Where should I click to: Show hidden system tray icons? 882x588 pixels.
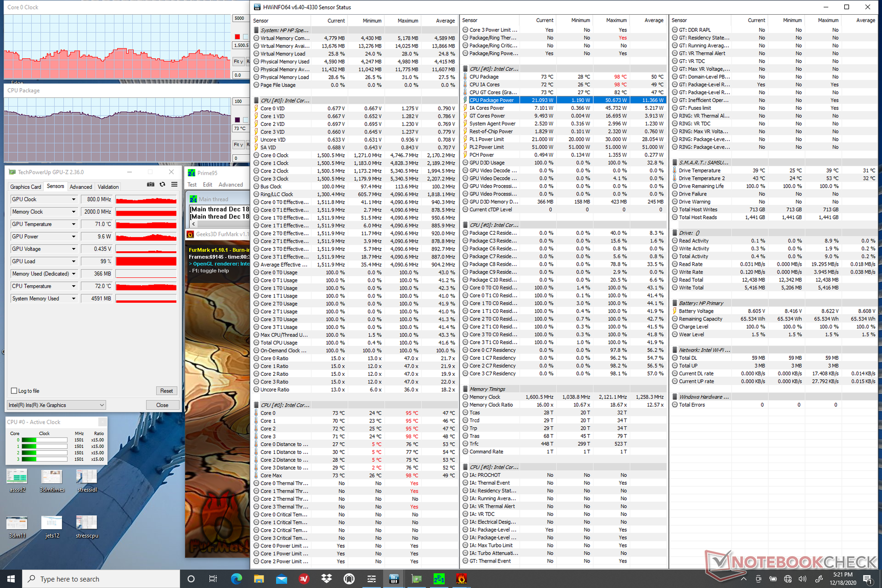pyautogui.click(x=744, y=579)
